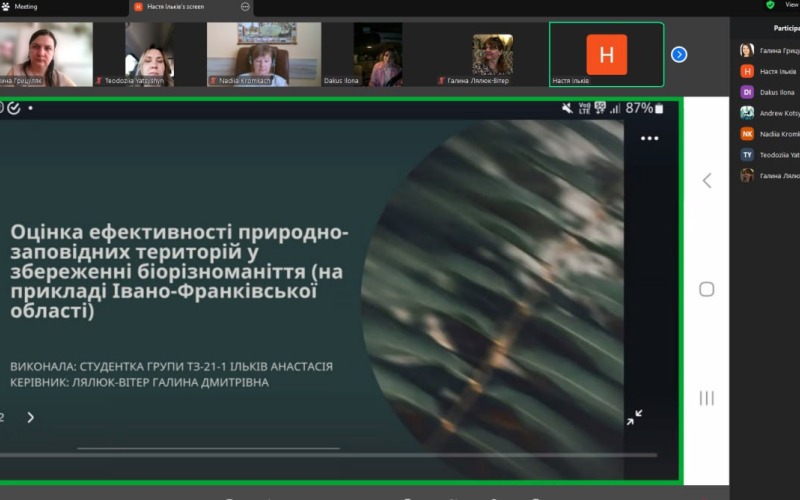Screen dimensions: 800x500
Task: Tap the Android back chevron
Action: click(x=707, y=181)
